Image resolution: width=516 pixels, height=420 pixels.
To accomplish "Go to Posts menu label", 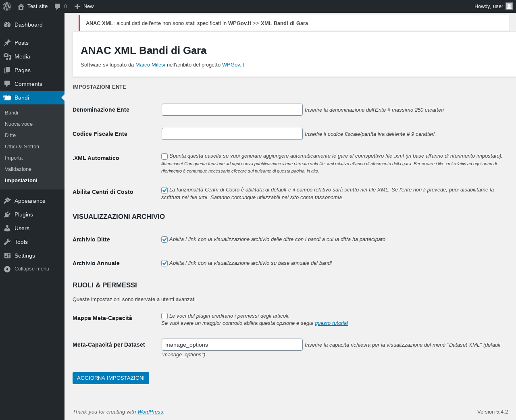I will point(21,43).
